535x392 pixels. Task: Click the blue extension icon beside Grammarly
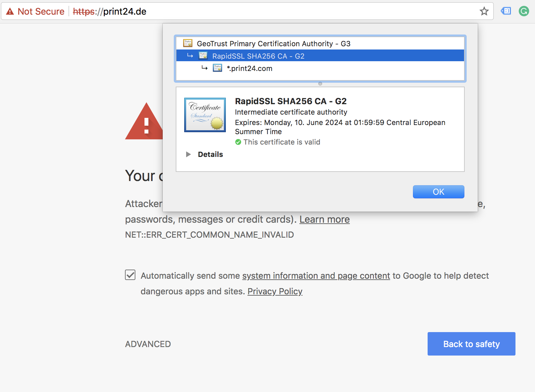pos(506,11)
